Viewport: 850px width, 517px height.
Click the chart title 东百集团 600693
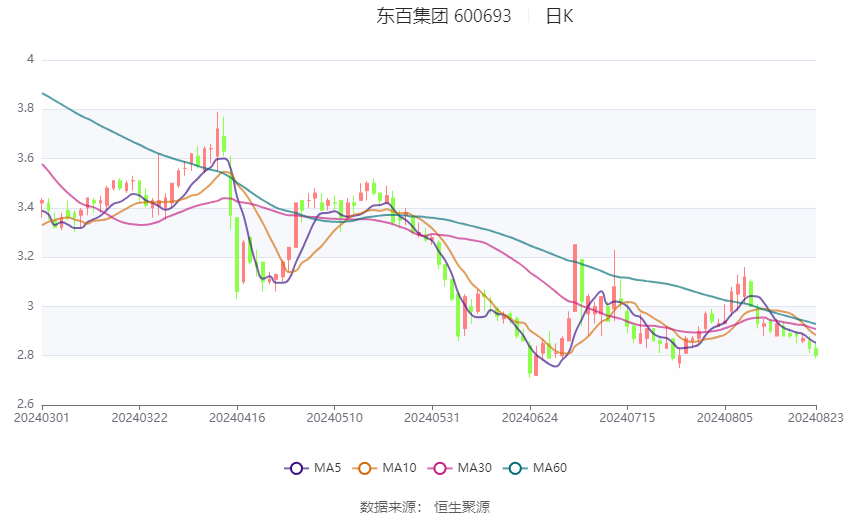click(443, 16)
